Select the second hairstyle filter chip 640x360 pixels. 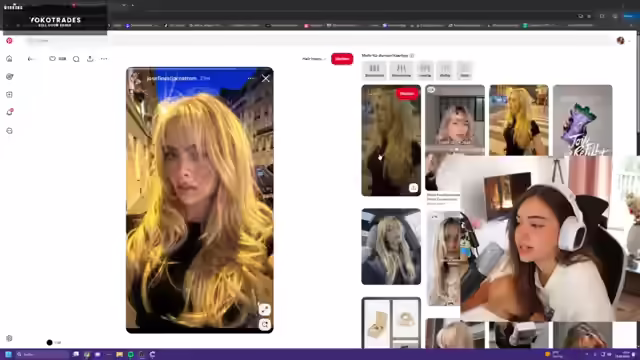(x=401, y=70)
